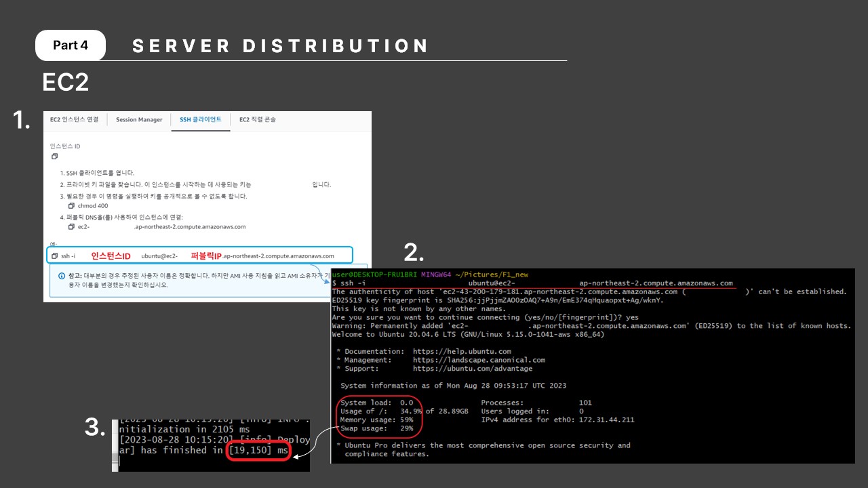868x488 pixels.
Task: Click the EC2 slide subtitle
Action: pyautogui.click(x=66, y=82)
